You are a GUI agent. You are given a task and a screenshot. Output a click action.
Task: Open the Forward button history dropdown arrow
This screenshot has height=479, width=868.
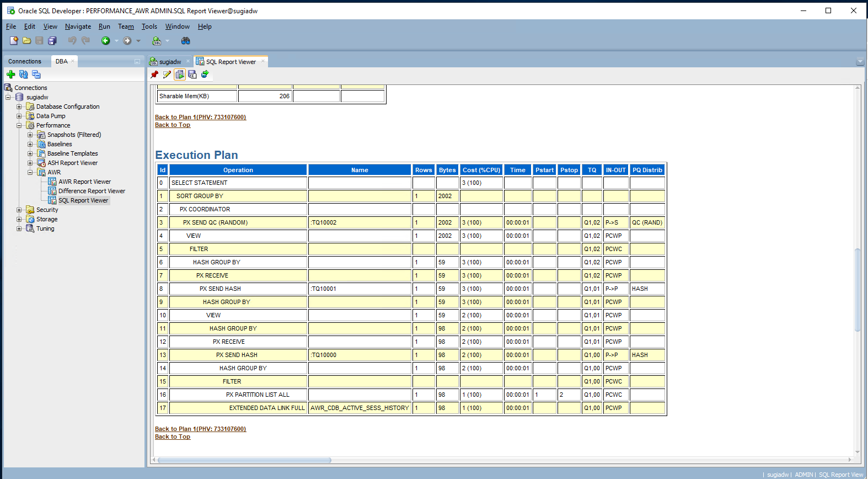[138, 41]
